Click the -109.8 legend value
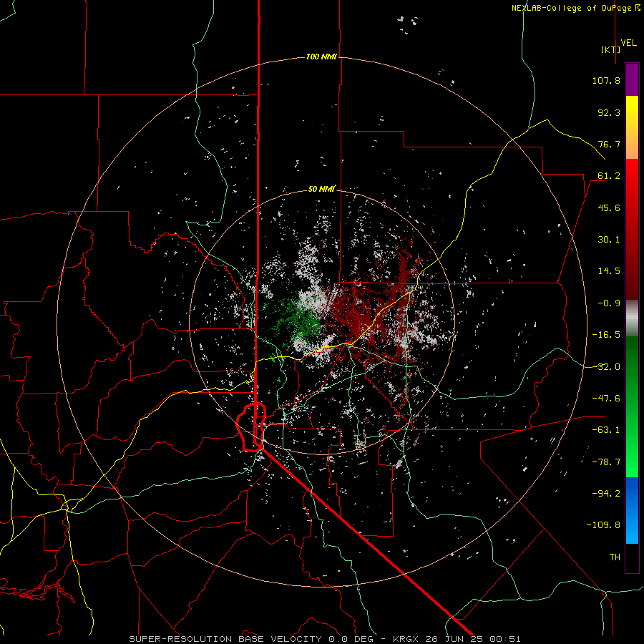Screen dimensions: 644x644 point(604,525)
